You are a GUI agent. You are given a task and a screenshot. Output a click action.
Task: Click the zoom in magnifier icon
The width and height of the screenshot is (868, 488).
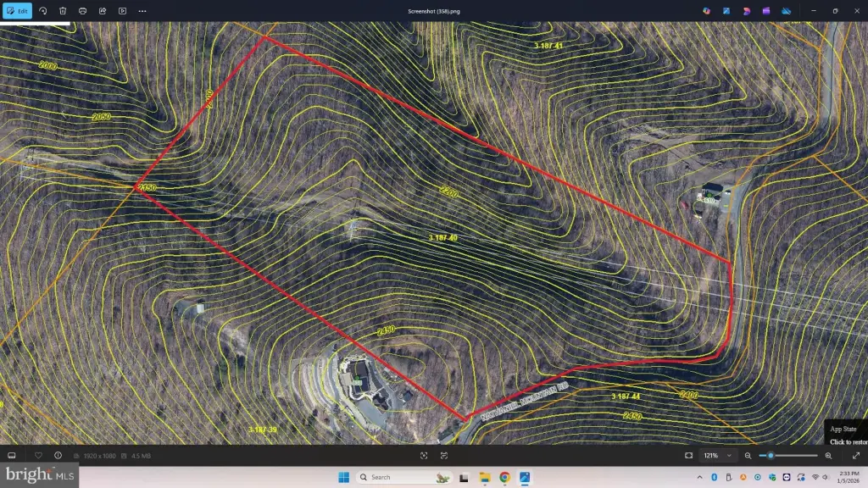(828, 455)
